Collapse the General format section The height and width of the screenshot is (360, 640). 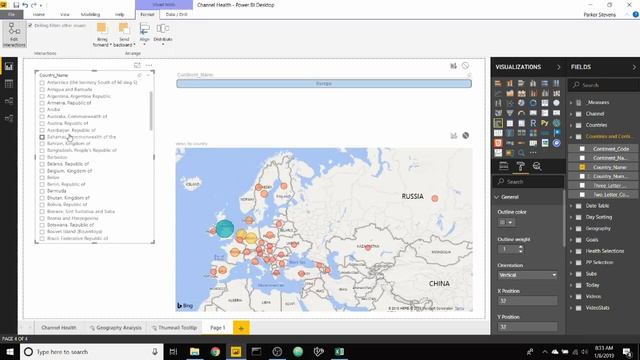tap(497, 197)
